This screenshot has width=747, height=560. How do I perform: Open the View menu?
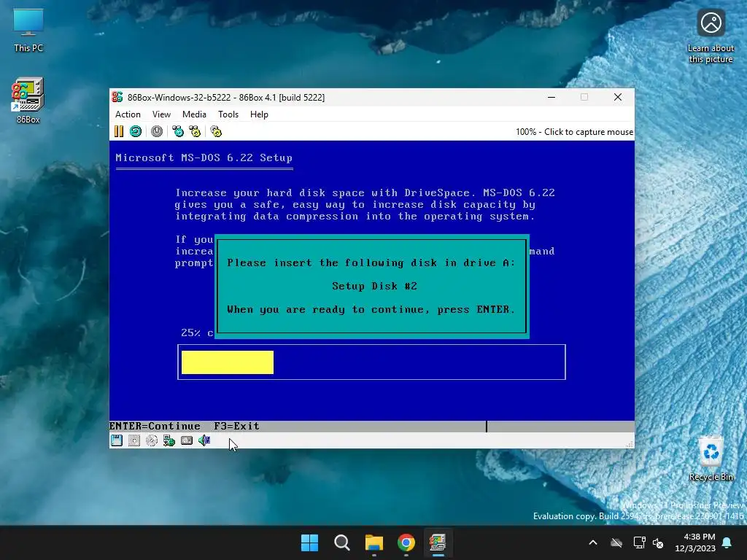click(x=161, y=114)
